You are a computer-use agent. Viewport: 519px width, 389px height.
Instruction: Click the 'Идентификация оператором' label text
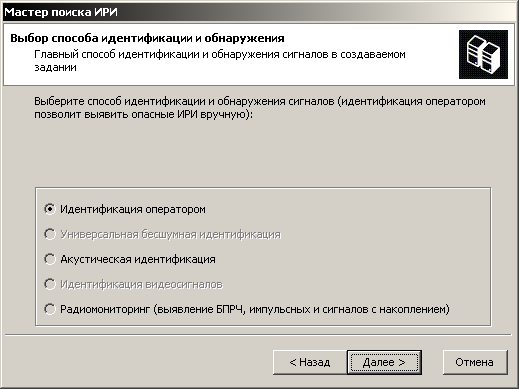pyautogui.click(x=133, y=209)
